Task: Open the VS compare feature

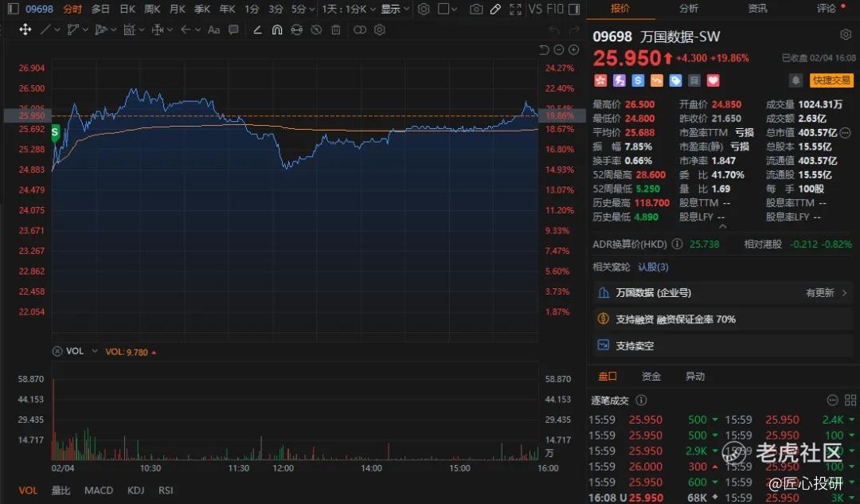Action: [535, 9]
